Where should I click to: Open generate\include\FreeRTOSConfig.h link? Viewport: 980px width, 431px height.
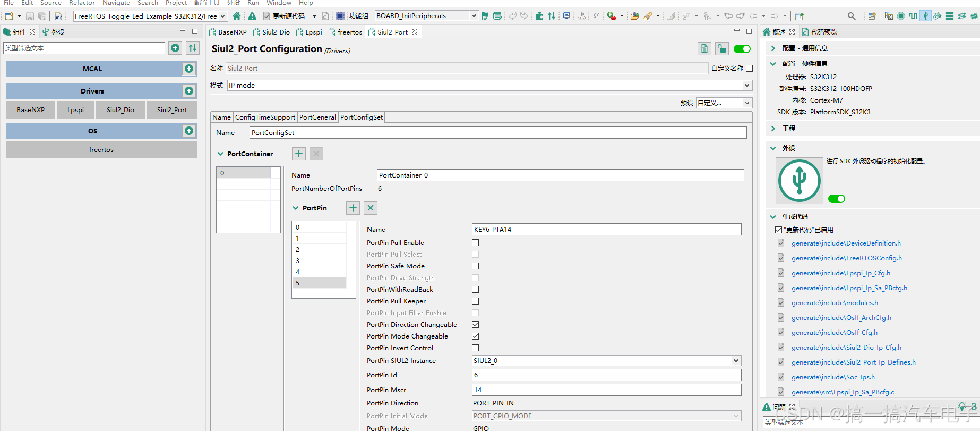[x=846, y=258]
